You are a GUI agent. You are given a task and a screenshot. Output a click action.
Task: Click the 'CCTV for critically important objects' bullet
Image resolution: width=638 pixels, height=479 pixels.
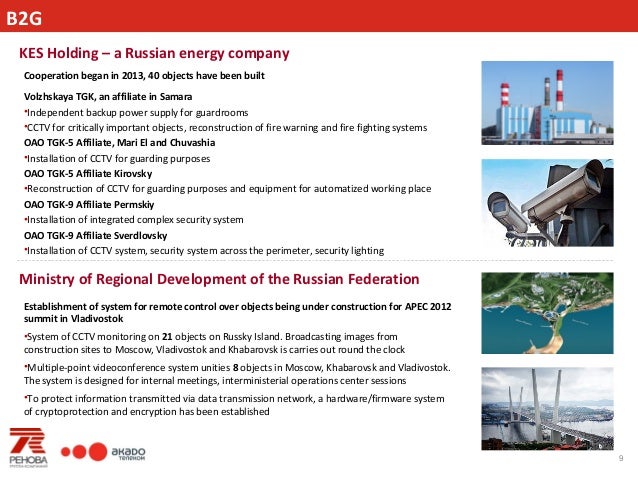[225, 128]
